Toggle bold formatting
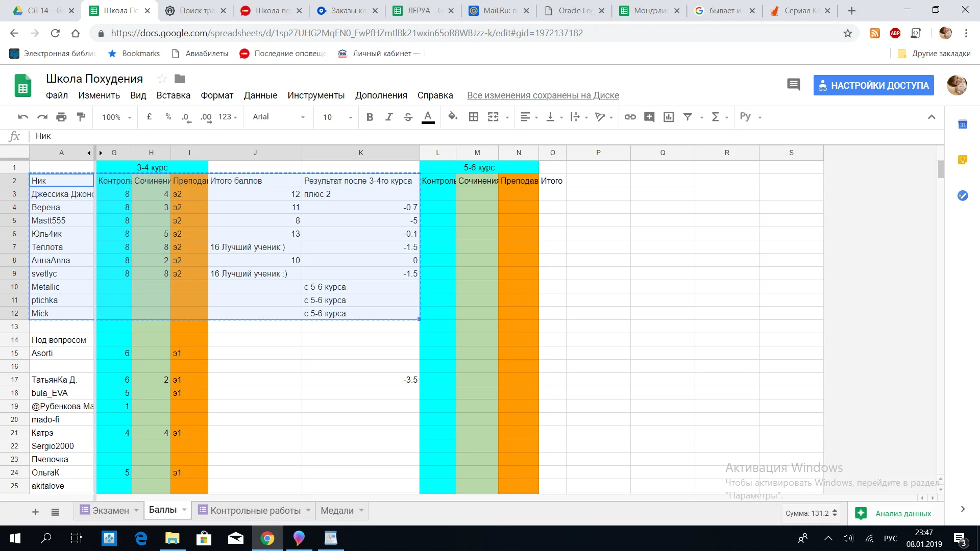980x551 pixels. click(x=370, y=117)
